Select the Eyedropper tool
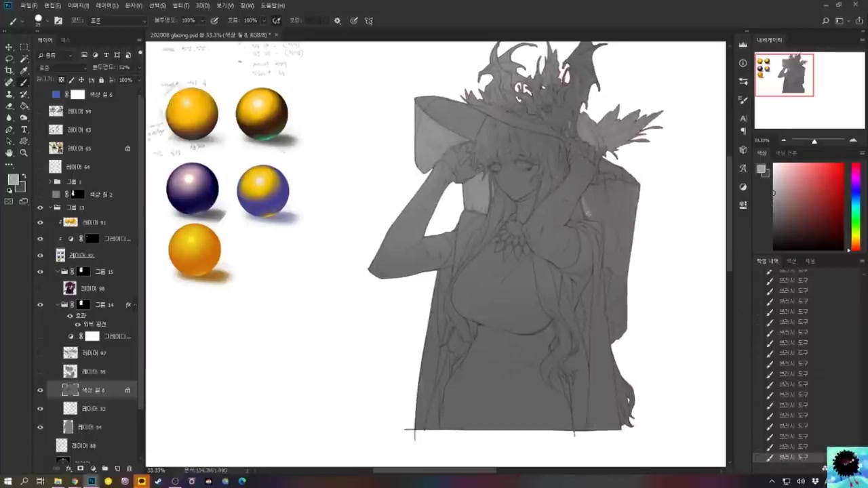Image resolution: width=868 pixels, height=488 pixels. point(24,70)
